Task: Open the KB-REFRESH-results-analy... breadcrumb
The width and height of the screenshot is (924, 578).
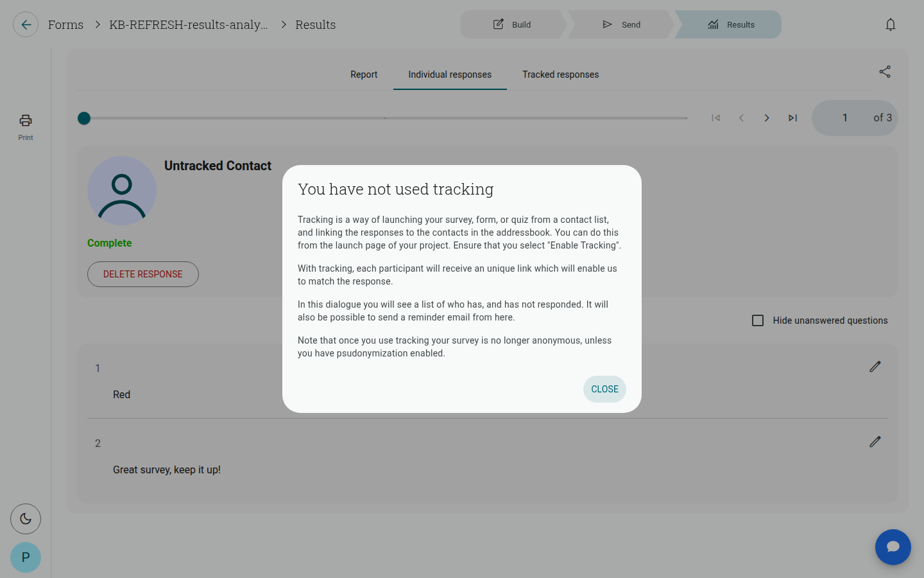Action: (x=189, y=24)
